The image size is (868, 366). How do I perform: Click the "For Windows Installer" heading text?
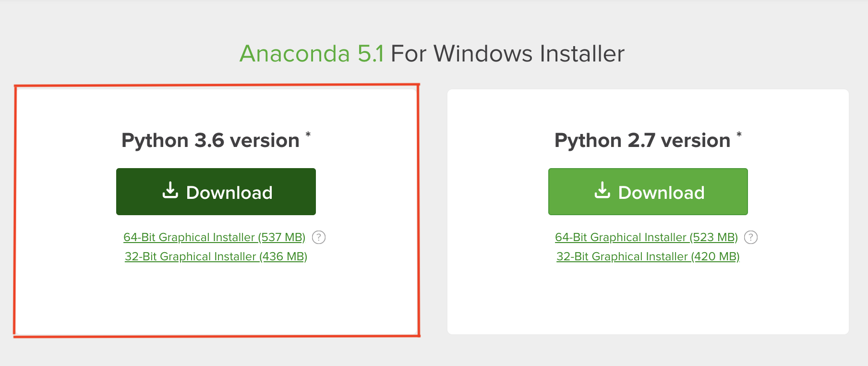click(507, 53)
